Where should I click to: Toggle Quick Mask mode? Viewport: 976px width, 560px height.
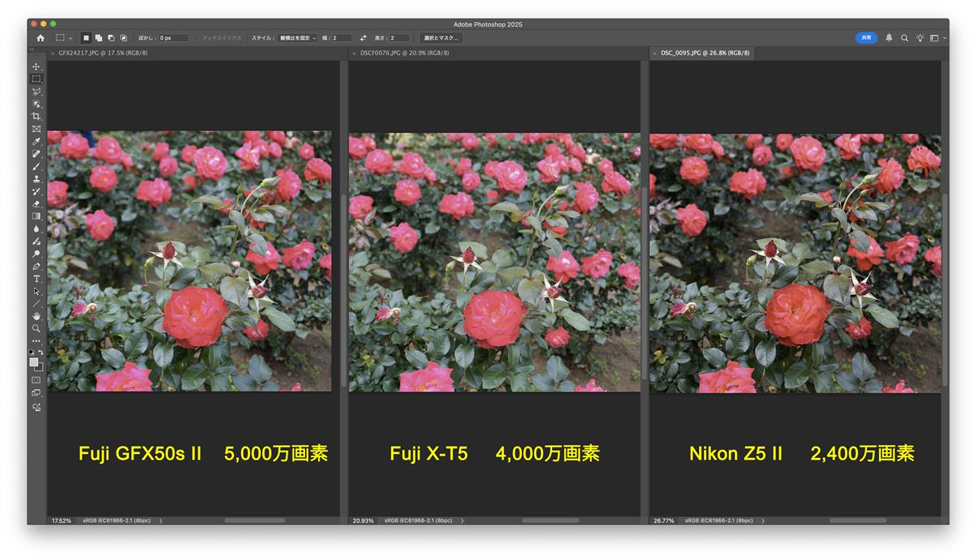pos(36,379)
